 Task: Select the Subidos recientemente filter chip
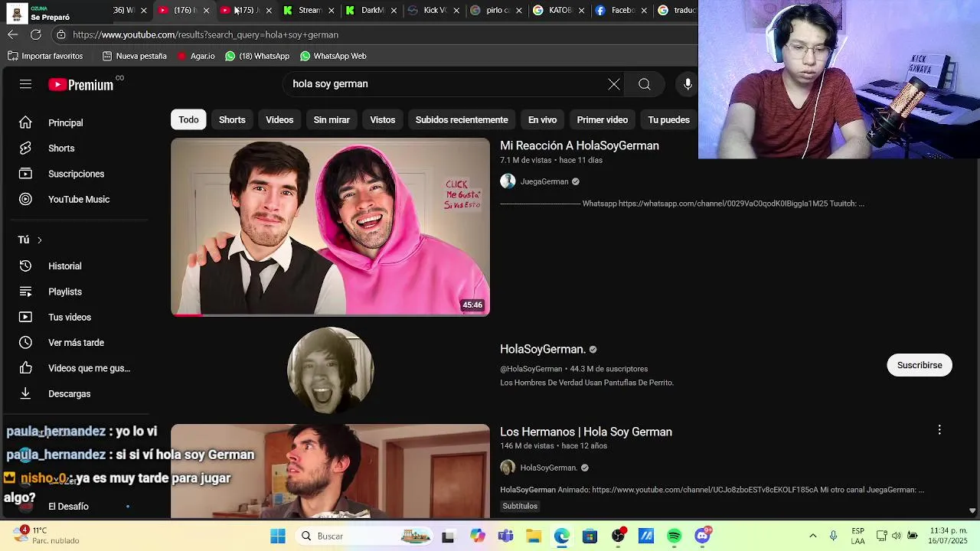(x=462, y=119)
